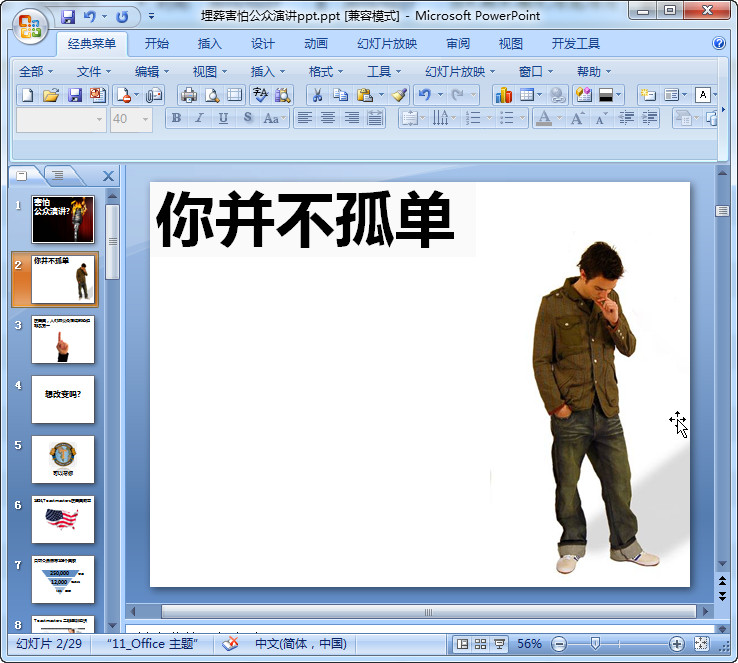Viewport: 738px width, 663px height.
Task: Click the Insert Table icon
Action: pyautogui.click(x=526, y=95)
